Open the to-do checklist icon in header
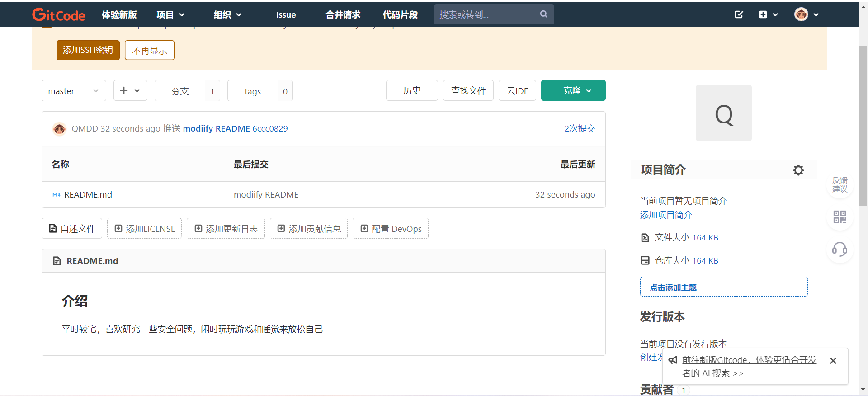Viewport: 868px width, 396px height. click(x=739, y=14)
